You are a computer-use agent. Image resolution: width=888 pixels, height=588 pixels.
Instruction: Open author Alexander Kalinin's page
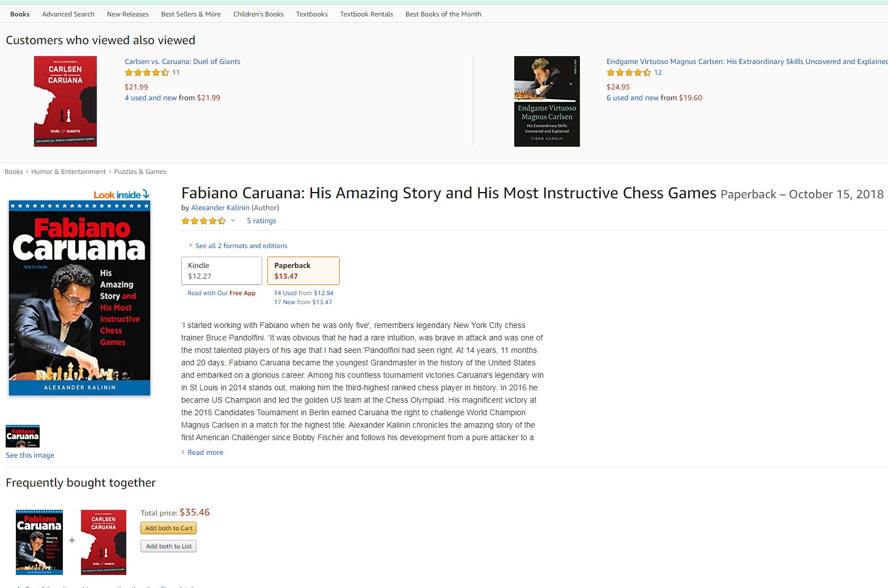pos(220,208)
